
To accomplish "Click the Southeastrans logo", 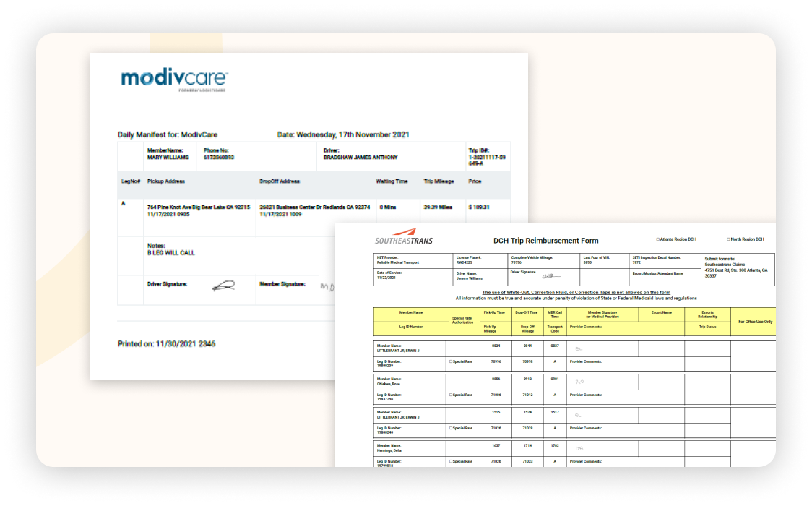I will point(404,240).
